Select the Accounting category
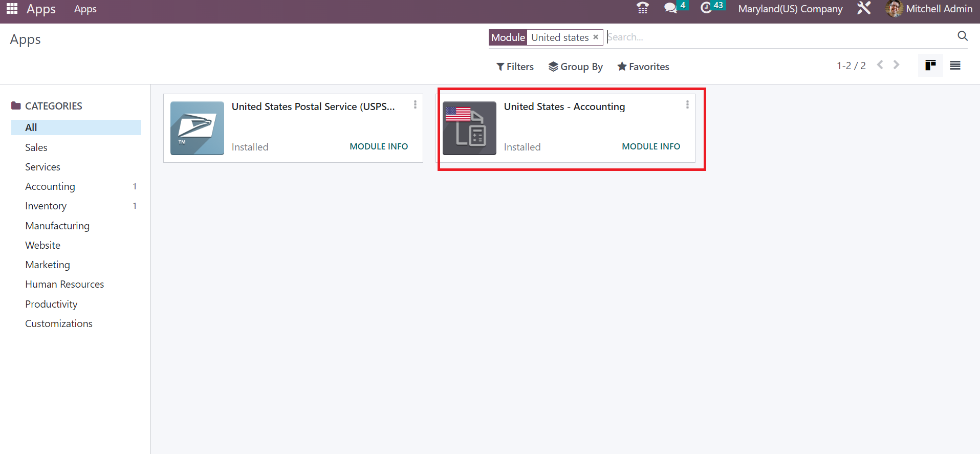 click(x=76, y=186)
